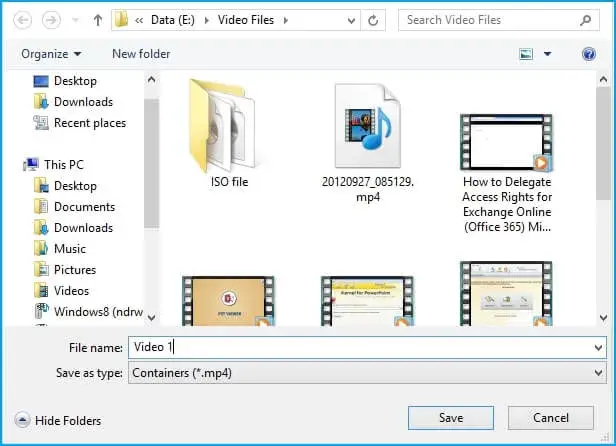The width and height of the screenshot is (616, 446).
Task: Select Data (E:) in the address path
Action: pos(172,20)
